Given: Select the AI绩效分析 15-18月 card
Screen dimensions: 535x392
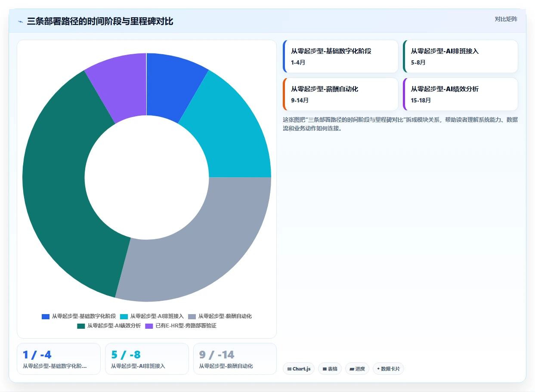Looking at the screenshot, I should tap(460, 94).
